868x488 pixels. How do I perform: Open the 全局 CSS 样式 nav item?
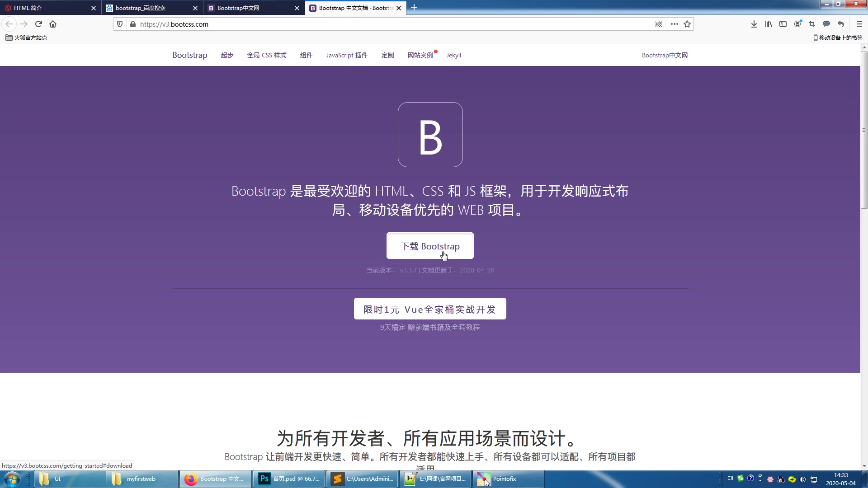click(x=267, y=55)
